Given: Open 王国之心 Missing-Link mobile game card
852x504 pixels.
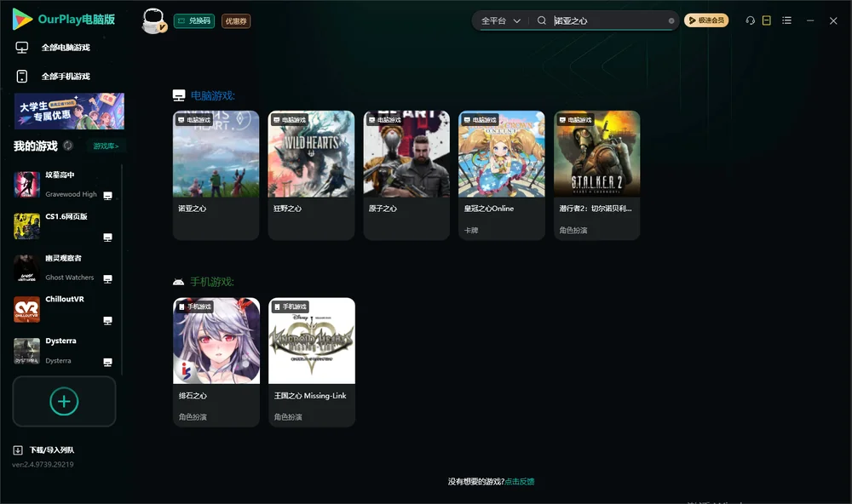Looking at the screenshot, I should [312, 362].
